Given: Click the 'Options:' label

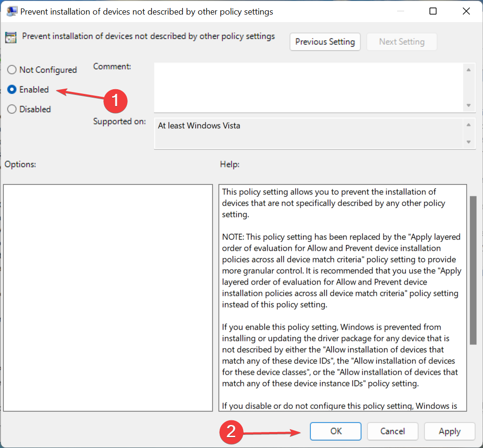Looking at the screenshot, I should [x=20, y=164].
